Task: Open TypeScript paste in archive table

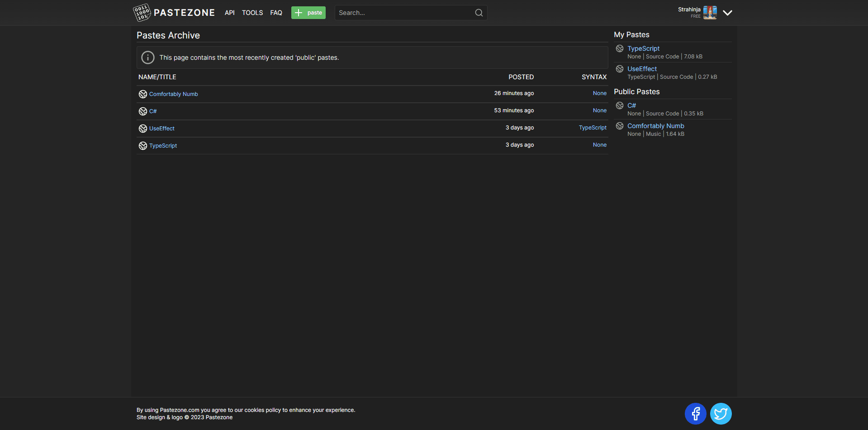Action: coord(163,146)
